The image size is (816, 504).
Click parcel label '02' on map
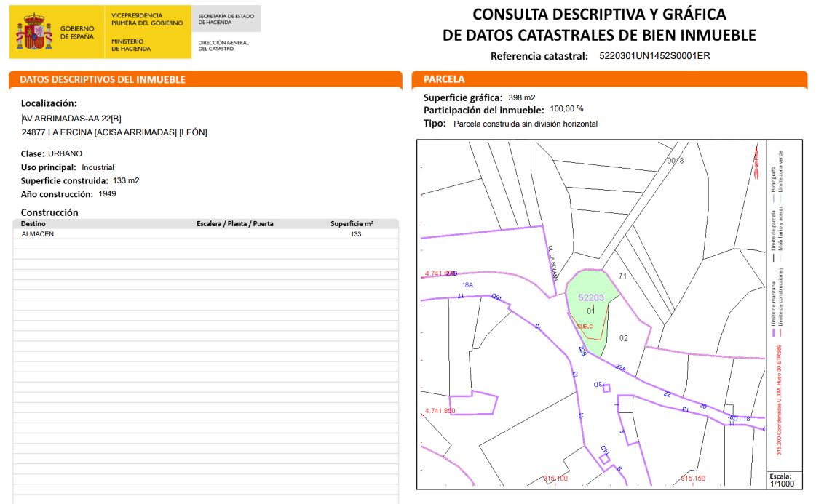(x=623, y=338)
